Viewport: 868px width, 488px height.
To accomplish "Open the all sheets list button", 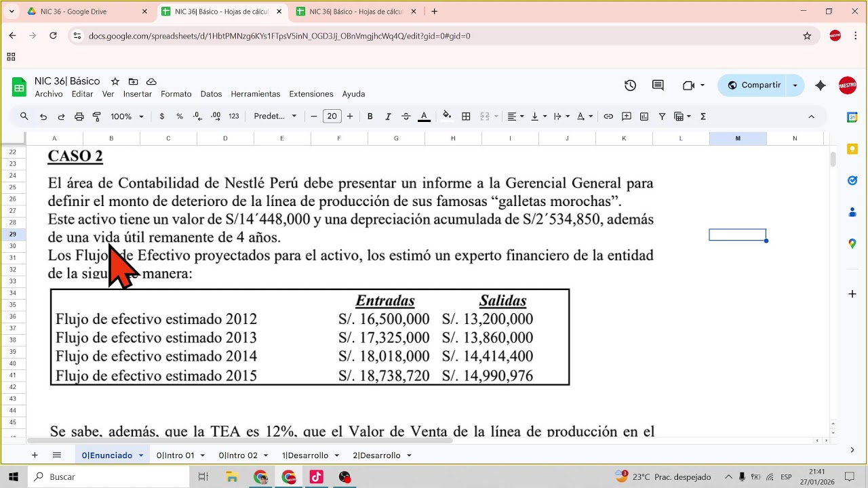I will (57, 455).
